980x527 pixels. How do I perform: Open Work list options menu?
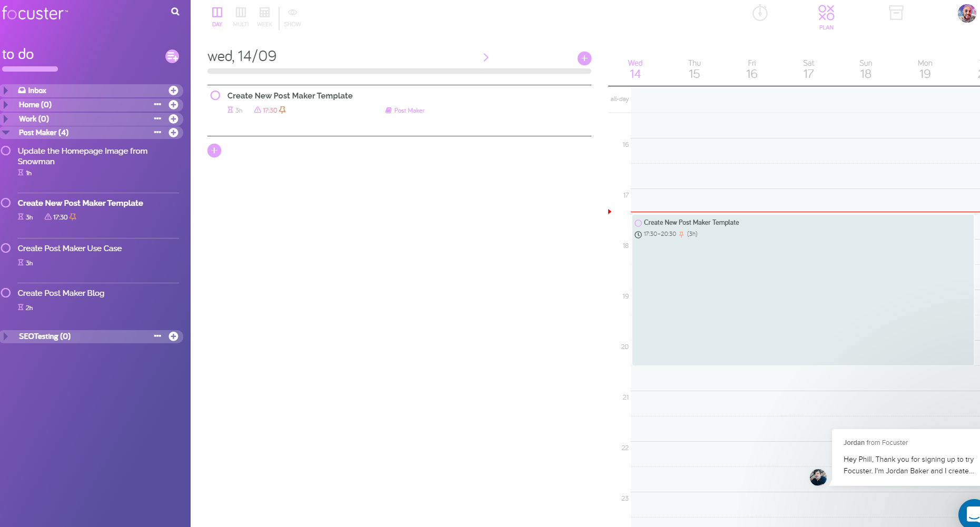tap(157, 118)
